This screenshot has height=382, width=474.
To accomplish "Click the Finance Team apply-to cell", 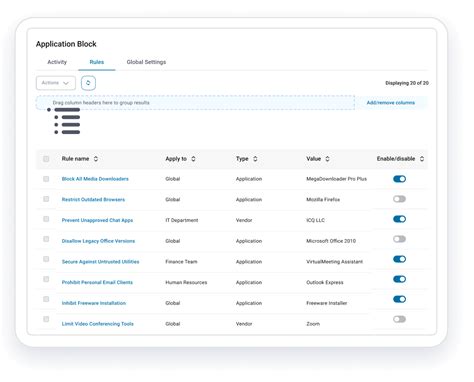I will (x=181, y=262).
